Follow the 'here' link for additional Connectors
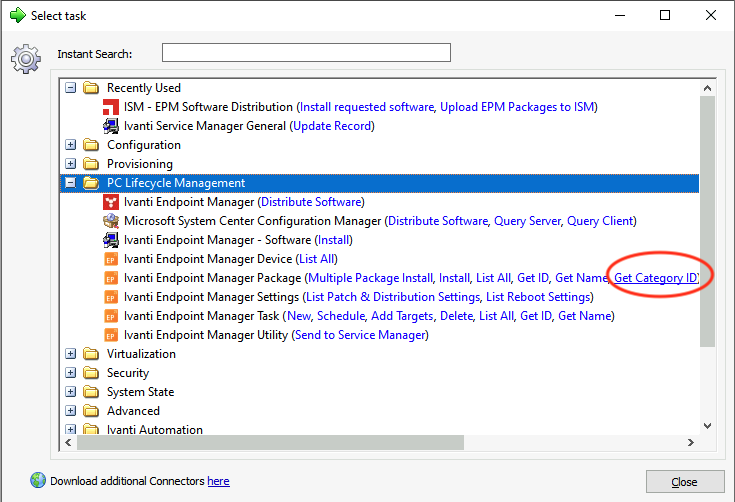This screenshot has height=502, width=735. pos(218,481)
